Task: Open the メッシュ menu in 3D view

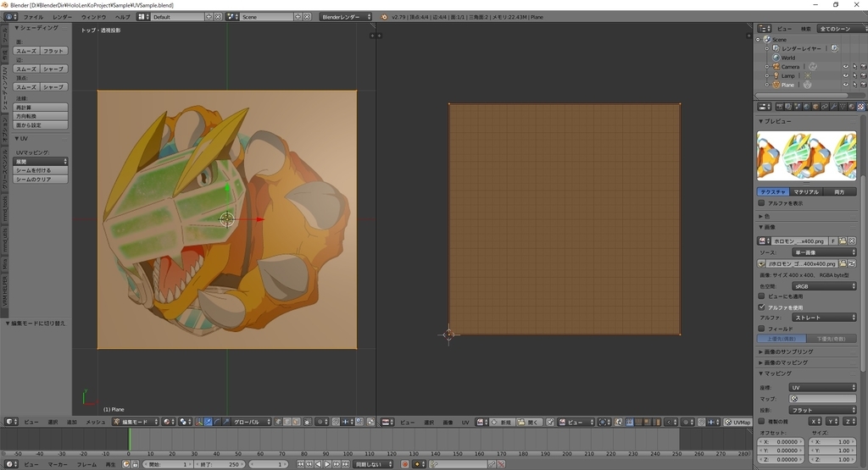Action: [95, 422]
